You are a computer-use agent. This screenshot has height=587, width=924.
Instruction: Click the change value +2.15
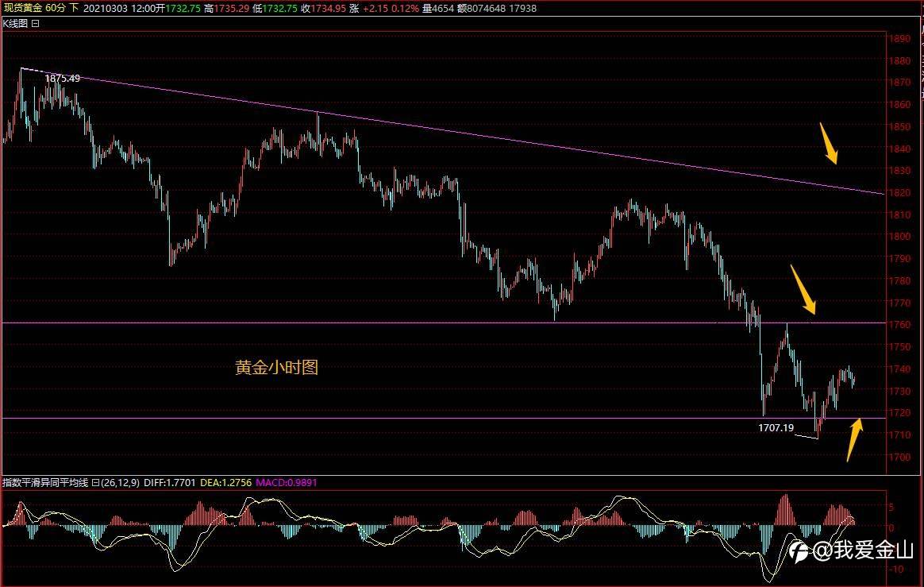click(375, 8)
